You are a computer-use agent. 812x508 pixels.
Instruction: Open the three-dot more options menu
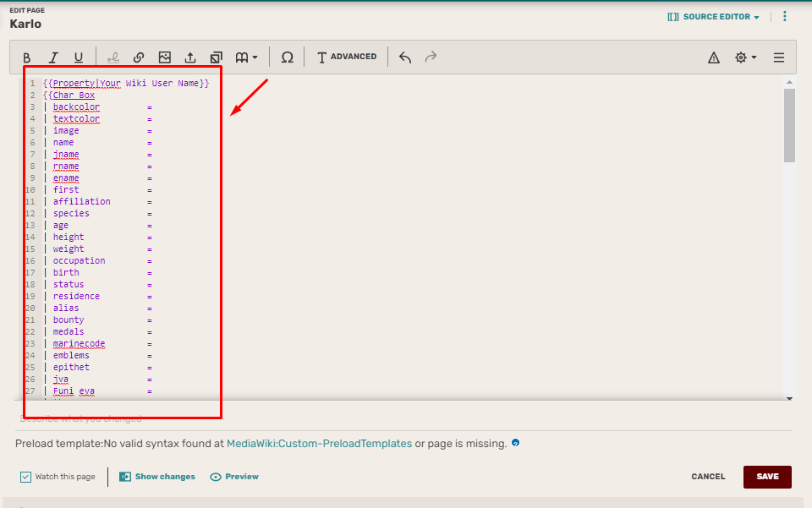click(785, 17)
